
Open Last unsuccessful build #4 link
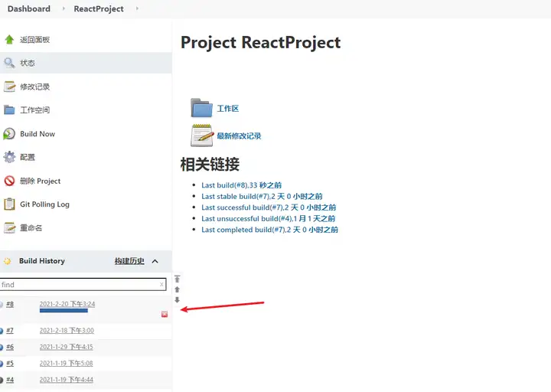(268, 218)
